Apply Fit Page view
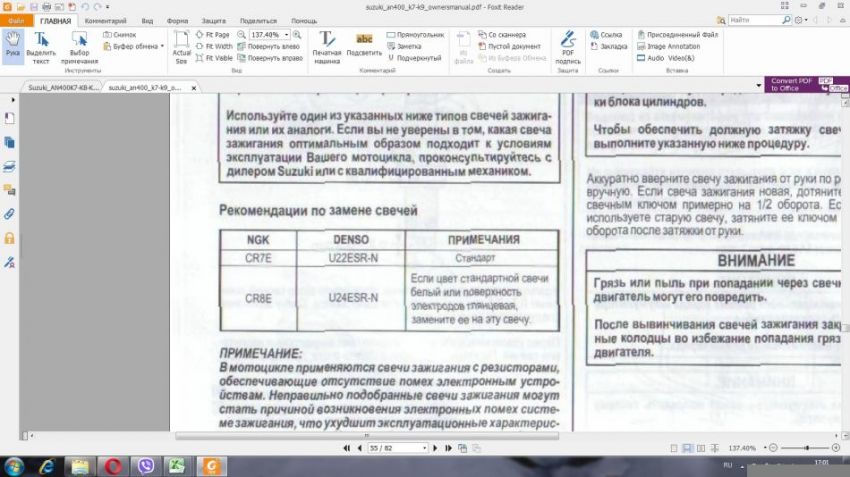Viewport: 850px width, 477px height. 212,35
